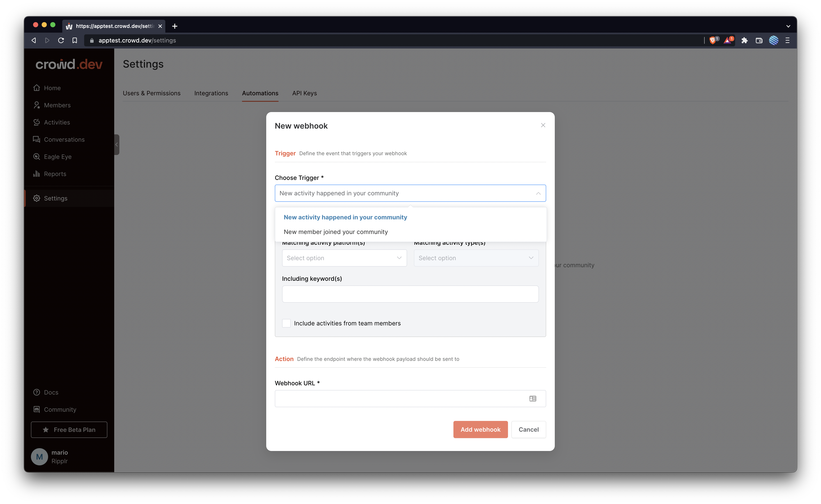Close the apptest.crowd.dev browser tab
This screenshot has height=504, width=821.
point(160,26)
